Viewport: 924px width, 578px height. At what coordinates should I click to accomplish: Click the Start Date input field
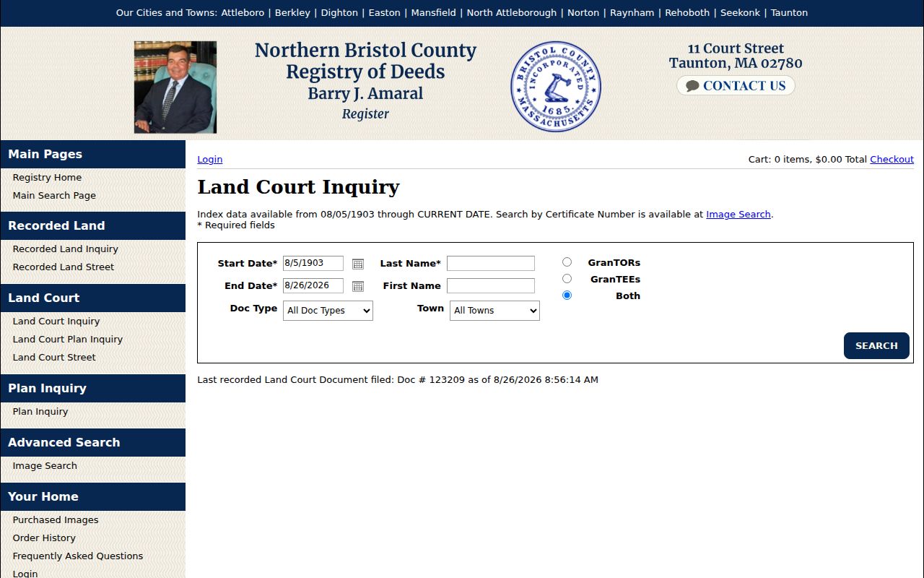313,264
